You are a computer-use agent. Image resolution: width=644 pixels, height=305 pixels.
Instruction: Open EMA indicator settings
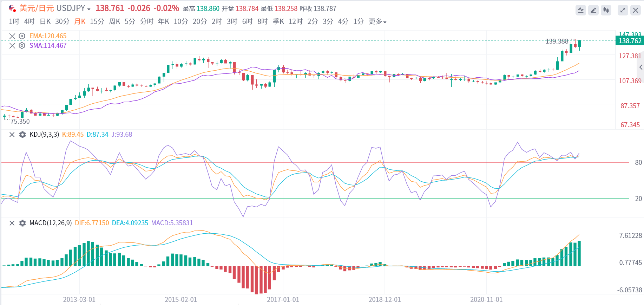tap(22, 36)
